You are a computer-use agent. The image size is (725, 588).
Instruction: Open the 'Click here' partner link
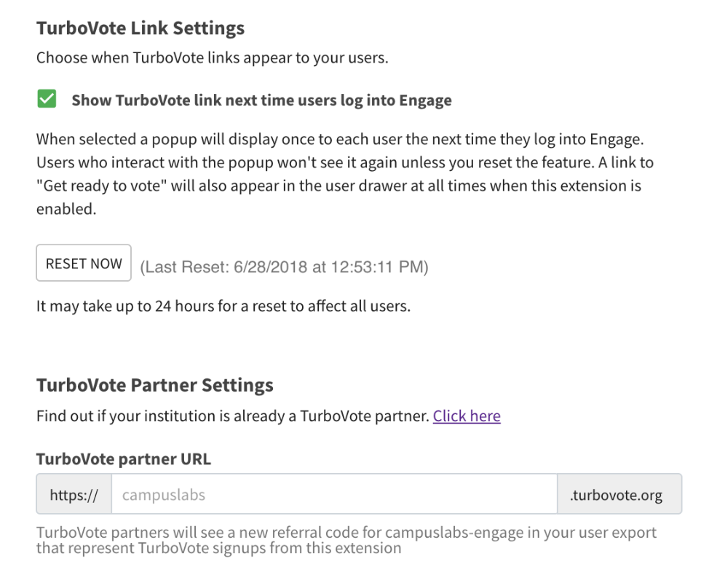point(467,416)
